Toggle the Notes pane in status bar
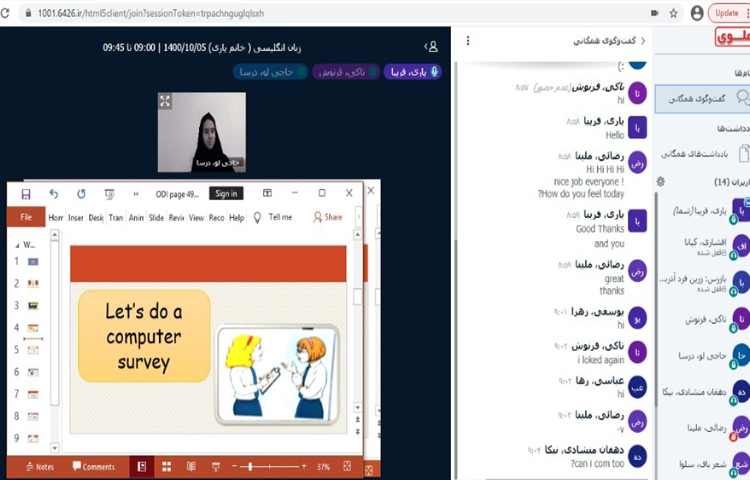This screenshot has width=750, height=480. click(x=40, y=467)
